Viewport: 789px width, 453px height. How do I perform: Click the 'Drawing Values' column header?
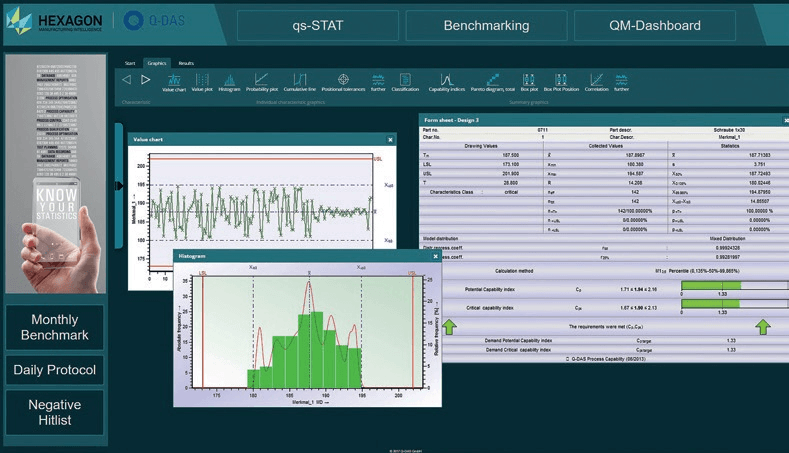(481, 146)
